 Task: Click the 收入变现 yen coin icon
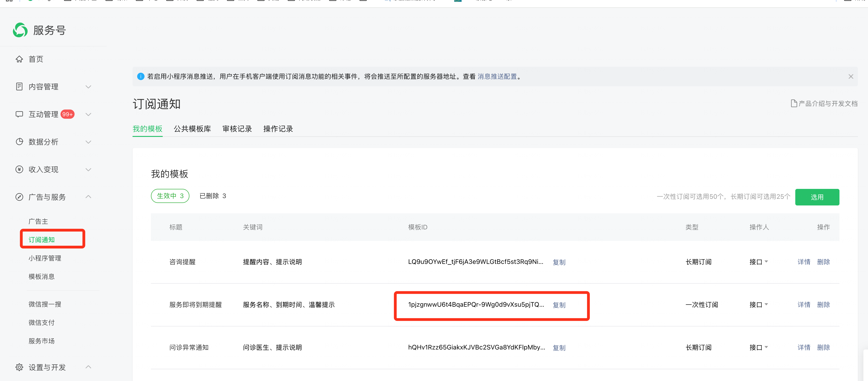pos(19,169)
